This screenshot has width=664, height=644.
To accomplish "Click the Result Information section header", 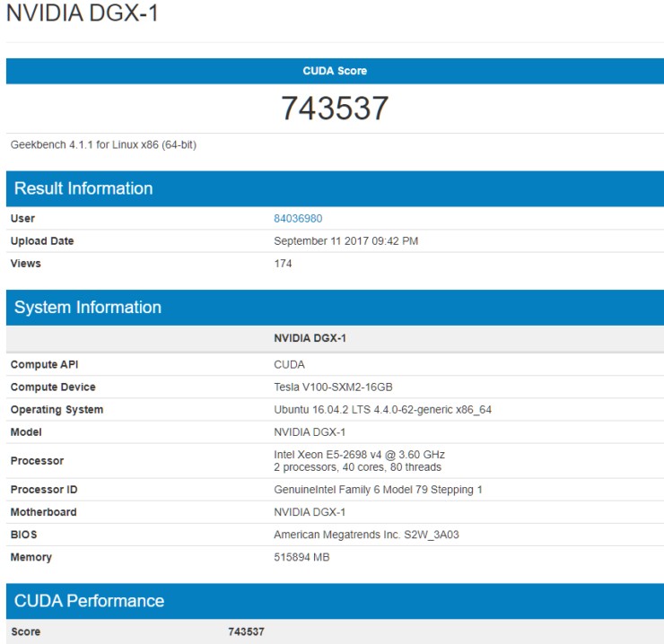I will coord(83,188).
